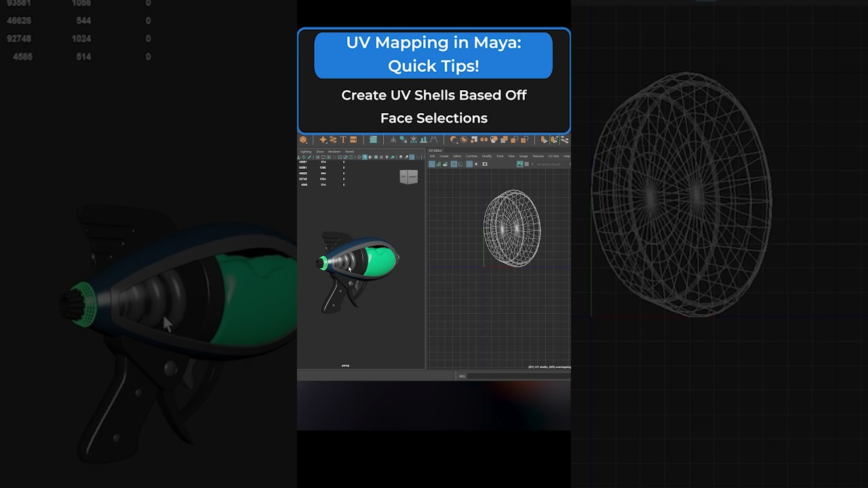
Task: Select the Type tool T icon
Action: pos(343,140)
